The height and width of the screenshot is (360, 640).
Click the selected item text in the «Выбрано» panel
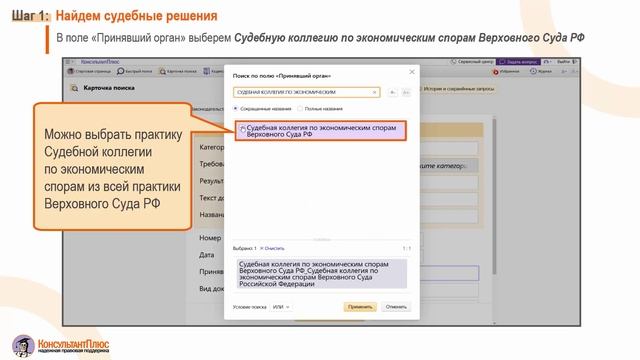point(321,274)
